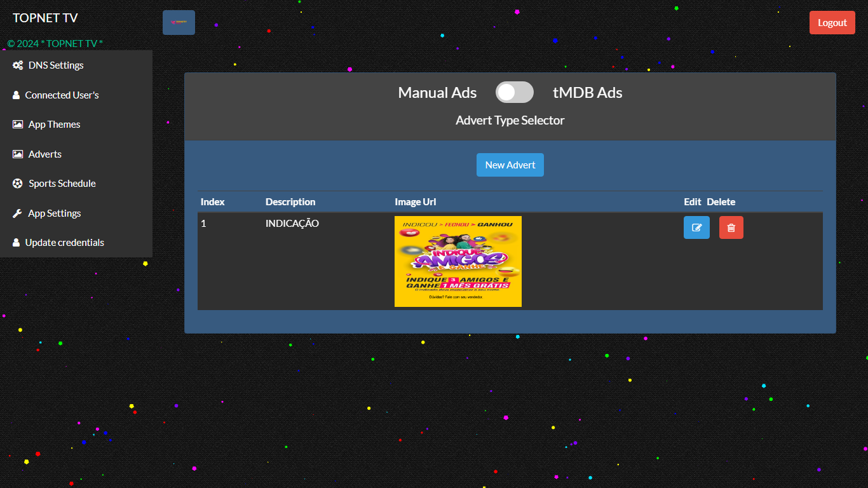The height and width of the screenshot is (488, 868).
Task: Open Update credentials page
Action: (76, 242)
